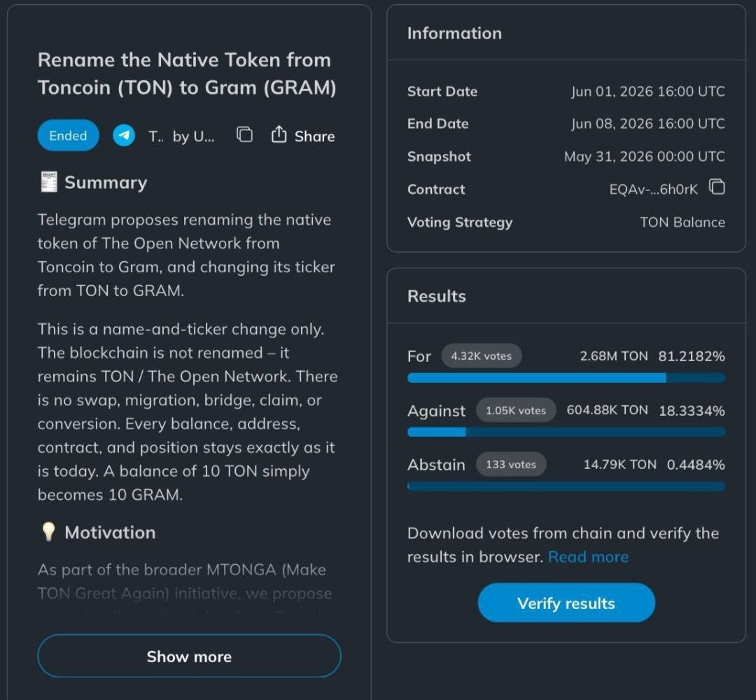Click the Motivation section heading
Screen dimensions: 756x700
[x=110, y=532]
